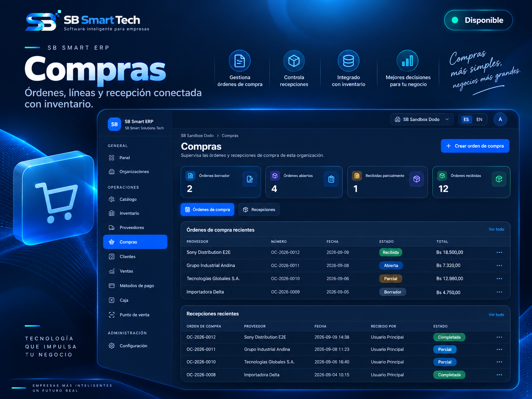Click Crear orden de compra button
532x399 pixels.
coord(475,146)
